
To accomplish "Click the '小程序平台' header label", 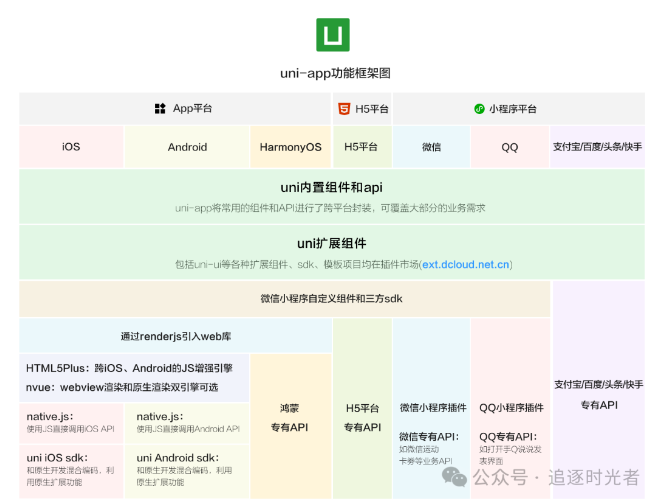I will [513, 109].
